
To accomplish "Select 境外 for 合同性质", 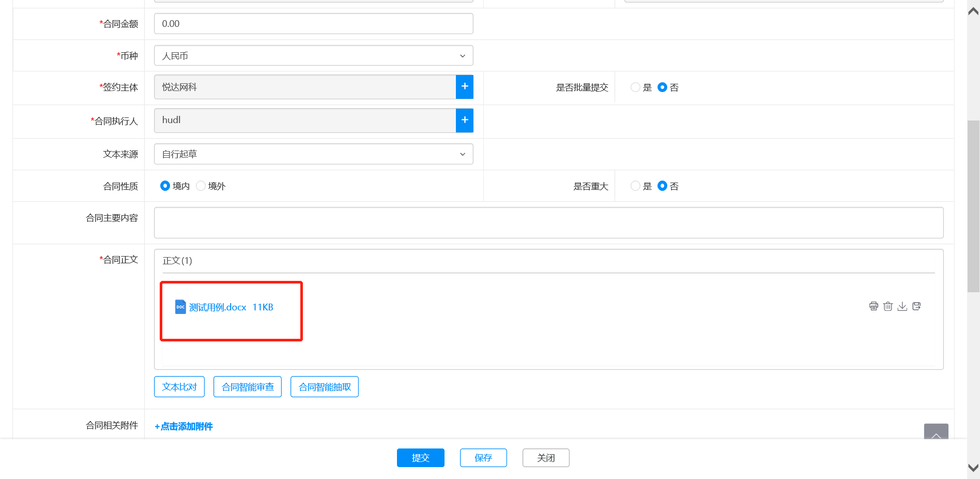I will [201, 186].
